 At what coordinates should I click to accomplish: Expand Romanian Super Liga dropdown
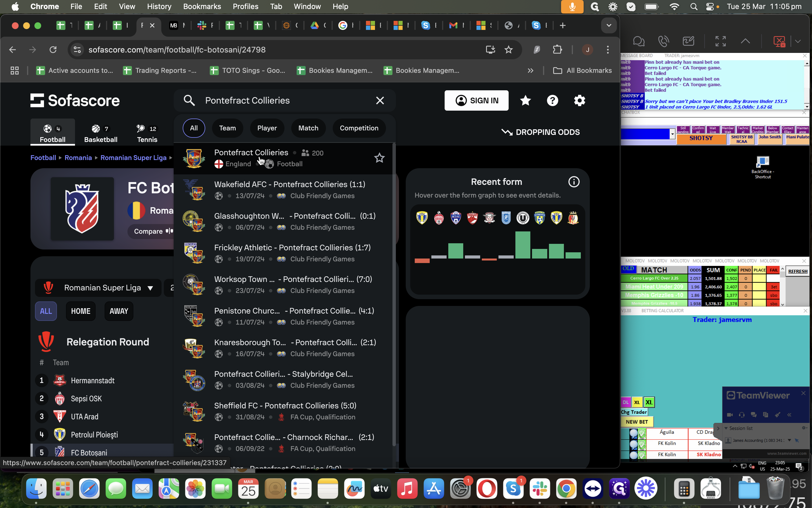tap(98, 288)
